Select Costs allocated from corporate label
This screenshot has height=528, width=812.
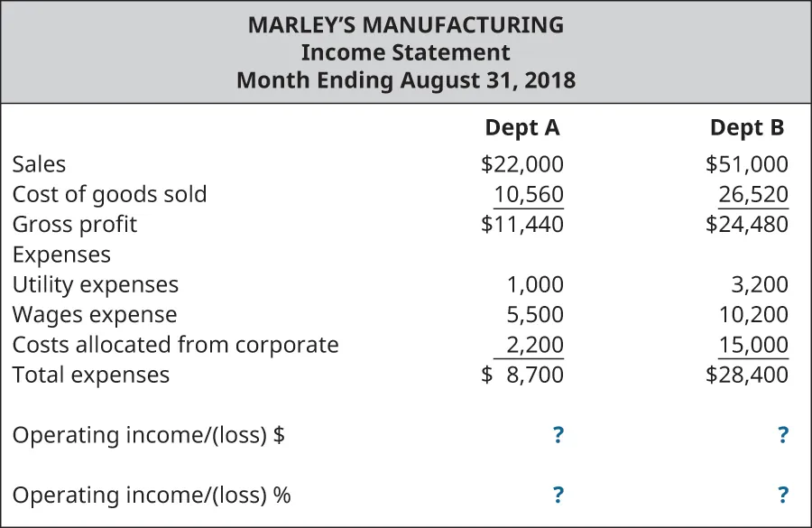coord(175,345)
